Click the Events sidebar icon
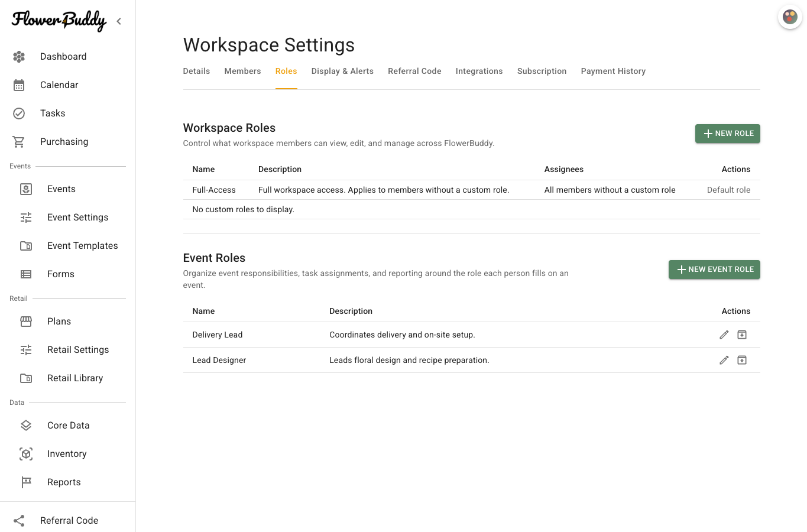The width and height of the screenshot is (807, 532). [26, 189]
